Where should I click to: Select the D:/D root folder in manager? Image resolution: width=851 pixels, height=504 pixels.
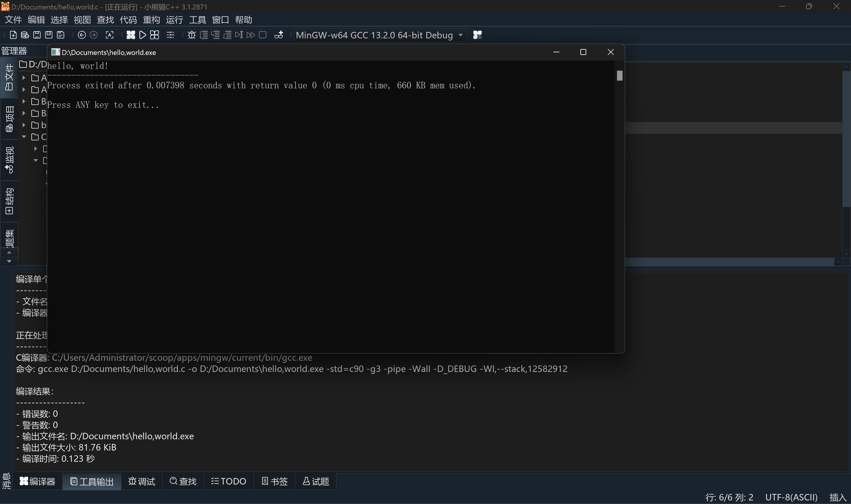point(33,64)
